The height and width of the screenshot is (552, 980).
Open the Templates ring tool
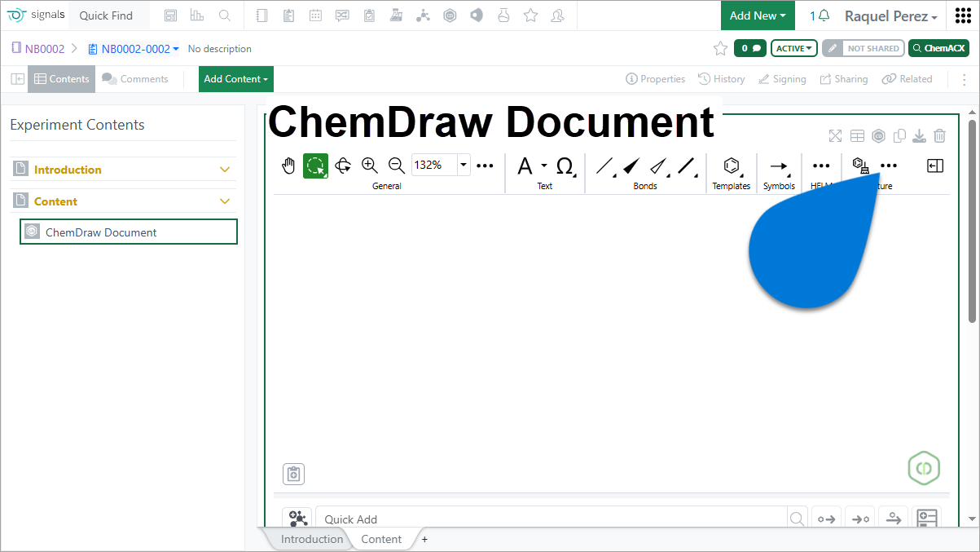coord(731,166)
